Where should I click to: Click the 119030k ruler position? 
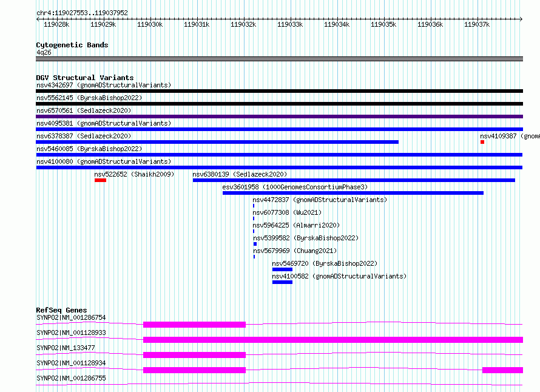150,24
